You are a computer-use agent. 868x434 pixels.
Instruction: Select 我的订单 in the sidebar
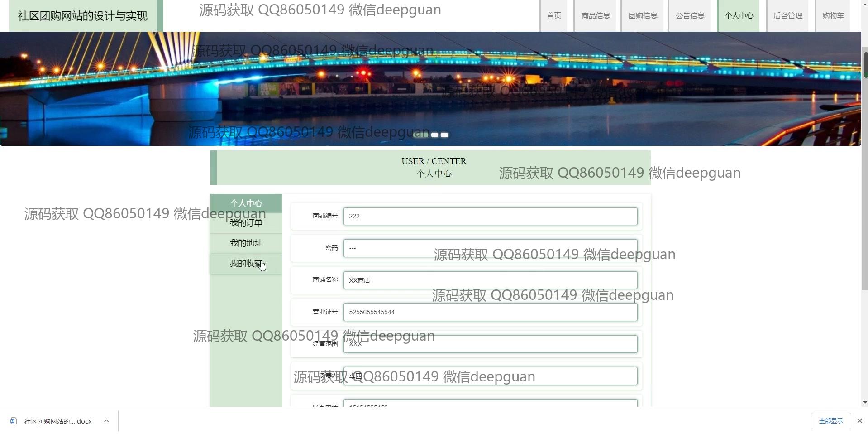tap(246, 223)
